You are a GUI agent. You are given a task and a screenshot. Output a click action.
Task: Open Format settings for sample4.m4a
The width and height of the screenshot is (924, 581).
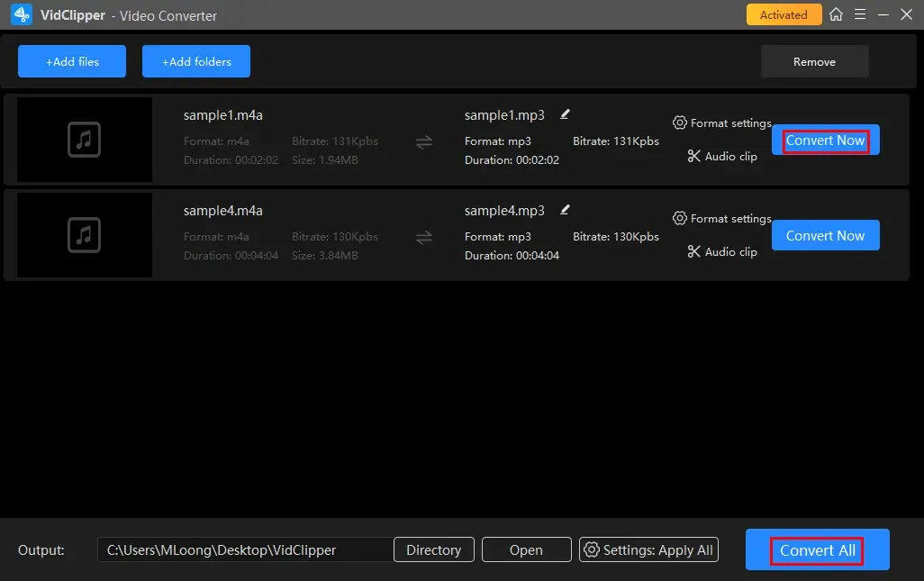click(721, 218)
